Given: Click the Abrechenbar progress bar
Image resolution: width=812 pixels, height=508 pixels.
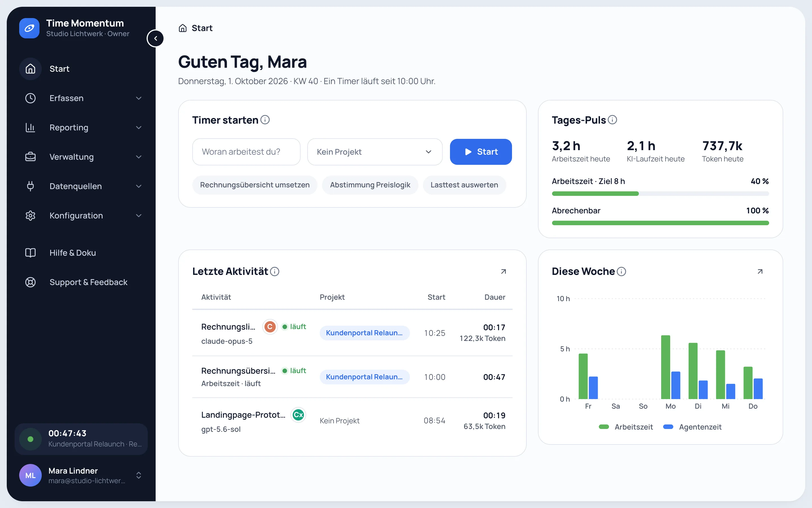Looking at the screenshot, I should tap(660, 223).
